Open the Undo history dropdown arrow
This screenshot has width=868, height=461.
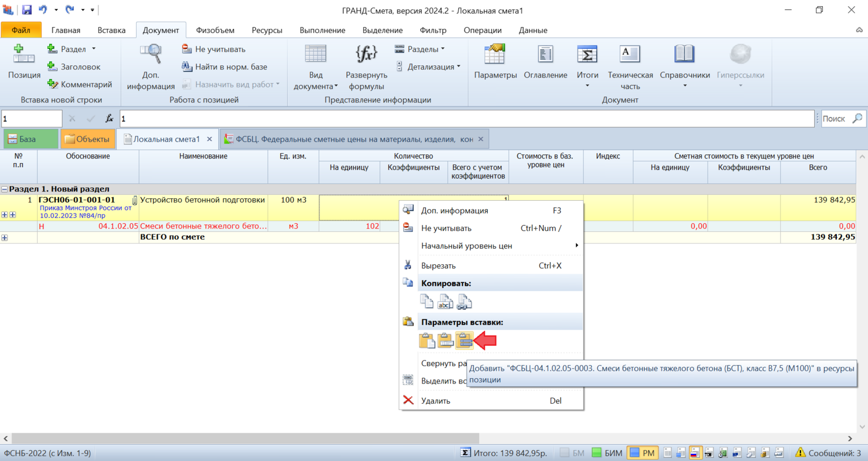pyautogui.click(x=56, y=10)
